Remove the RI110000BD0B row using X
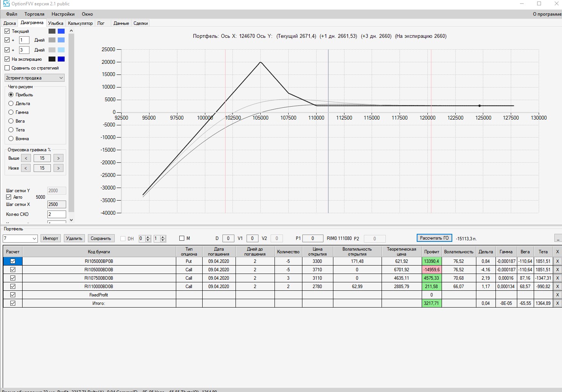The image size is (562, 392). [x=557, y=287]
